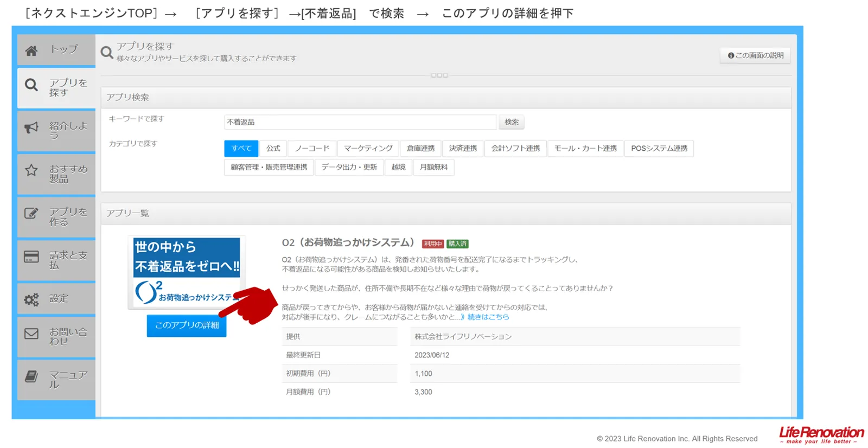Open the 続きはこちら link
This screenshot has width=868, height=448.
tap(488, 317)
